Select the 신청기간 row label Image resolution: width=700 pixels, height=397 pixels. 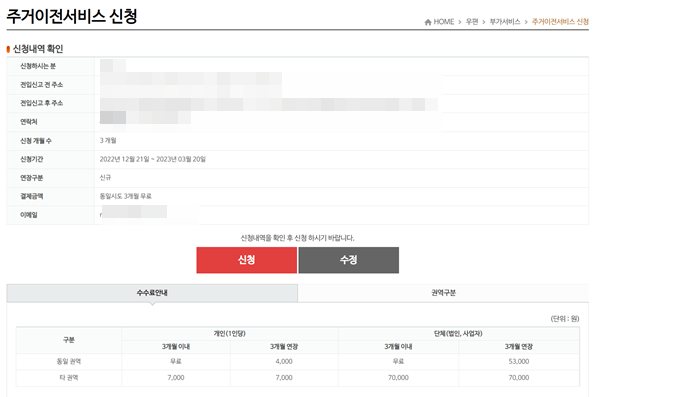tap(32, 159)
